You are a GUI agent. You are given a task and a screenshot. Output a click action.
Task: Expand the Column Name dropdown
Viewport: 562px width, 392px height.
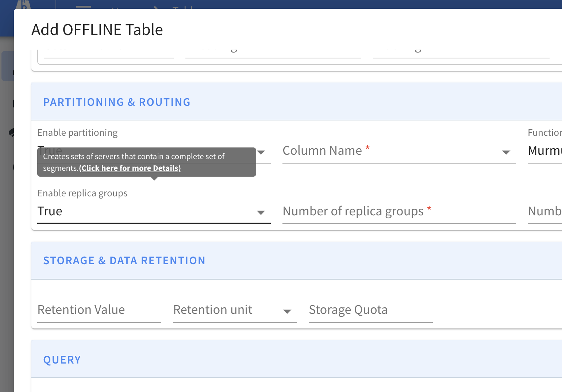[506, 152]
